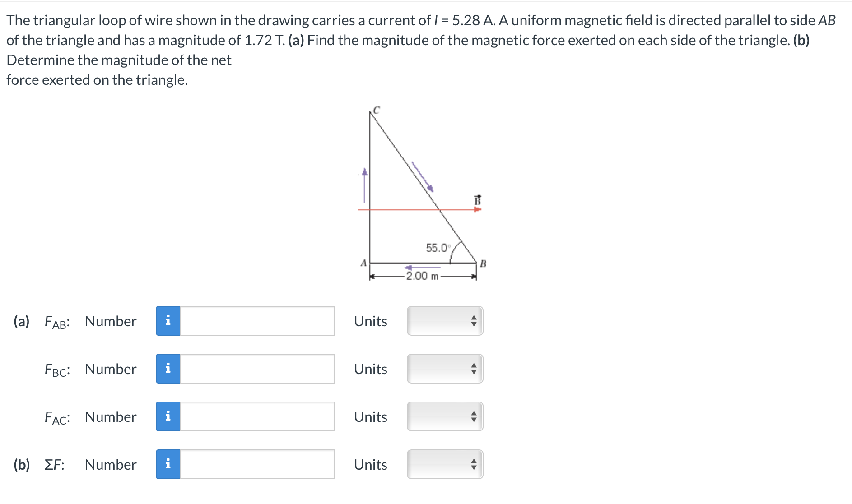Click the info icon beside FBC
The width and height of the screenshot is (852, 504).
click(x=169, y=369)
